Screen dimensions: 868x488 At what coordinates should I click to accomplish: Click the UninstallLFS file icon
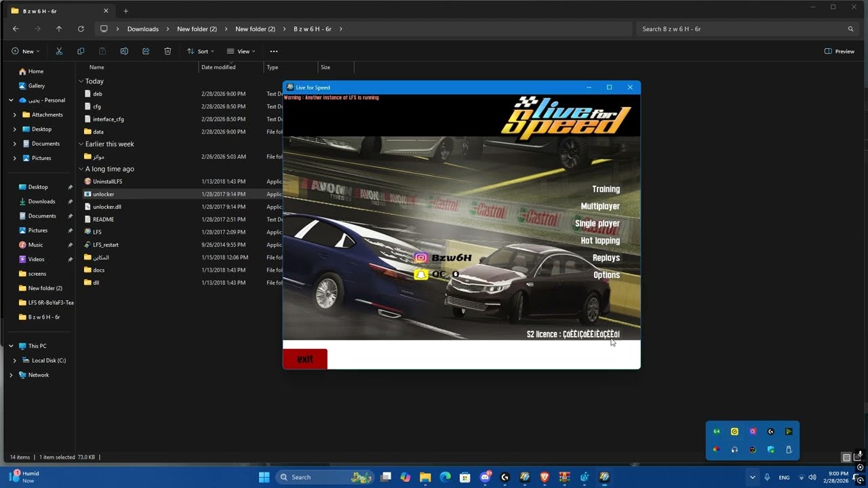tap(87, 182)
